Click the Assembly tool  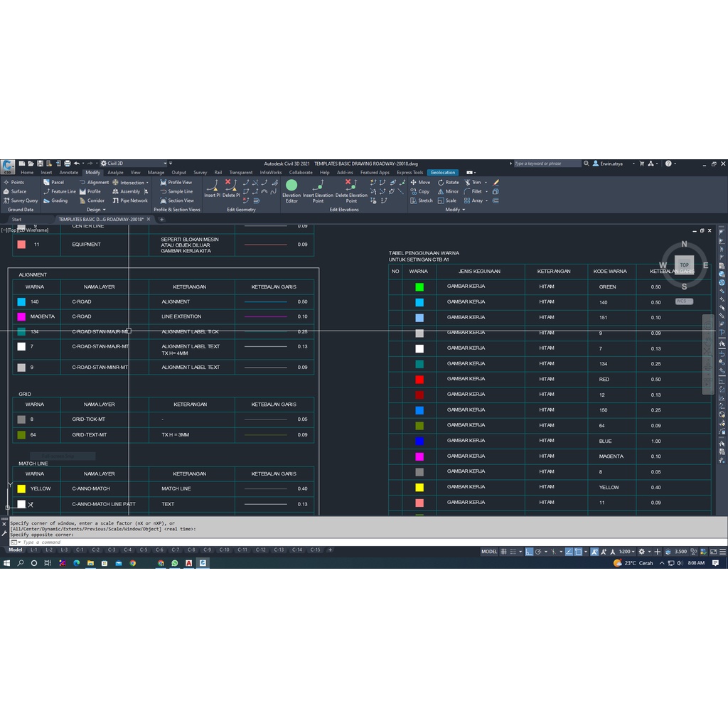(x=127, y=191)
